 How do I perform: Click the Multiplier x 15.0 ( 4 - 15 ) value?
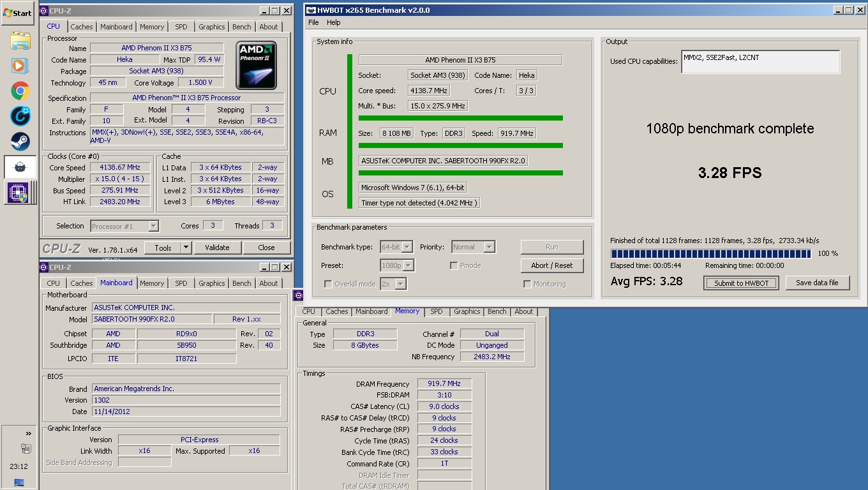(121, 179)
